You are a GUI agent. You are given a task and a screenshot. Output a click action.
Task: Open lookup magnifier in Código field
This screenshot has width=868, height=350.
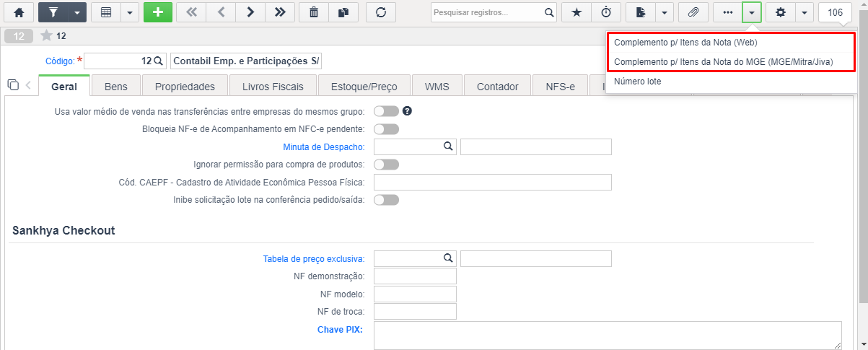pyautogui.click(x=159, y=61)
